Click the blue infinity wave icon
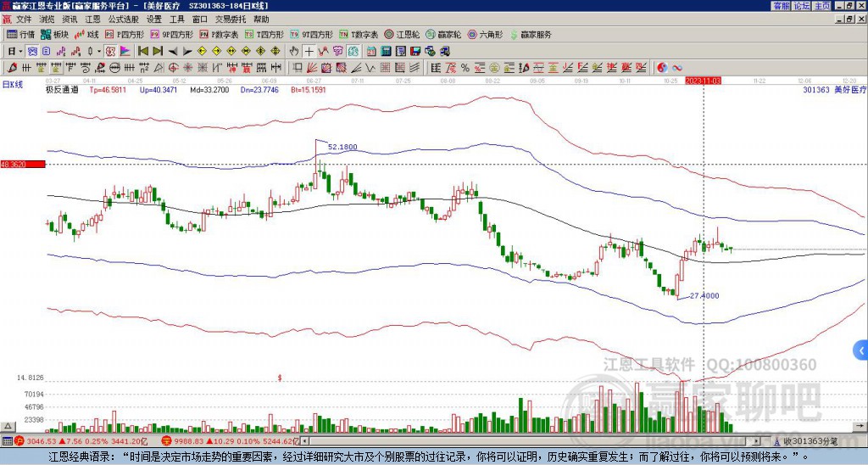 pyautogui.click(x=677, y=68)
